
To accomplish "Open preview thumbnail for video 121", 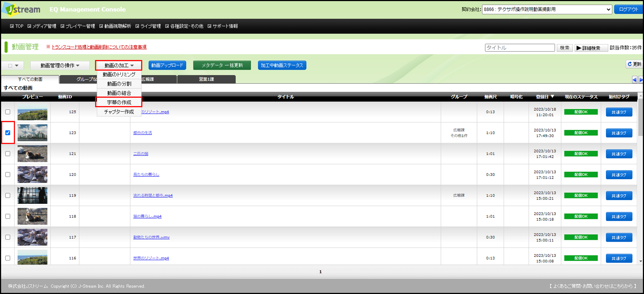I will tap(32, 154).
